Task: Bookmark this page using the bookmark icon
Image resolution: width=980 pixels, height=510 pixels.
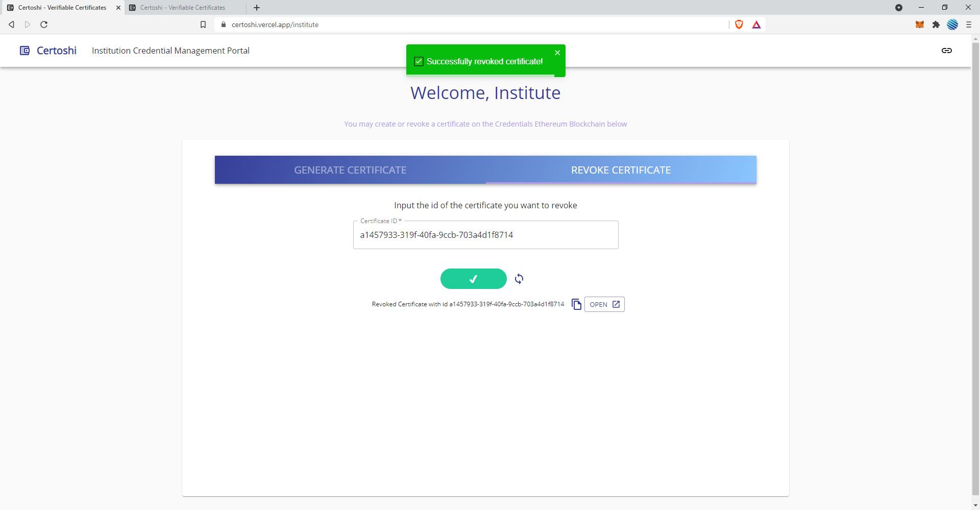Action: coord(203,25)
